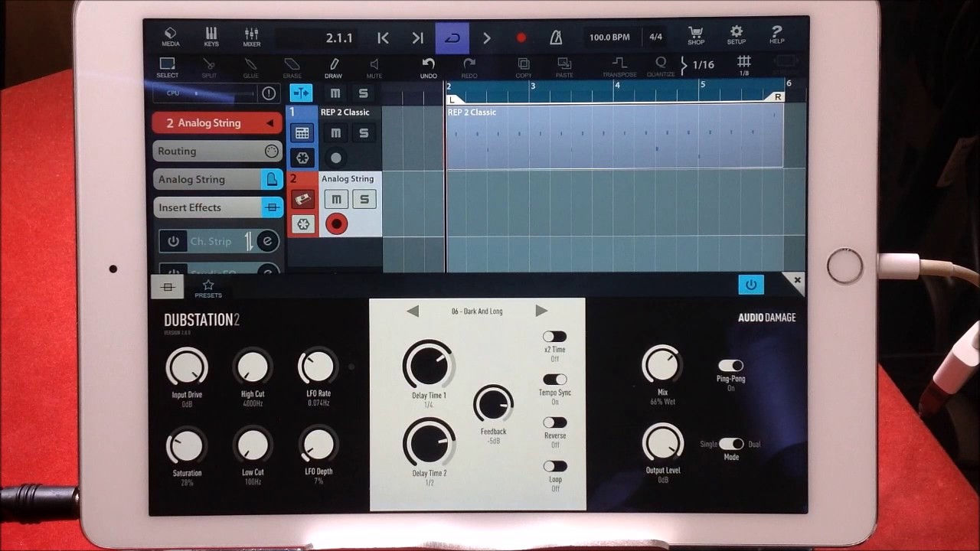Turn off Tempo Sync switch
The width and height of the screenshot is (980, 551).
coord(554,380)
